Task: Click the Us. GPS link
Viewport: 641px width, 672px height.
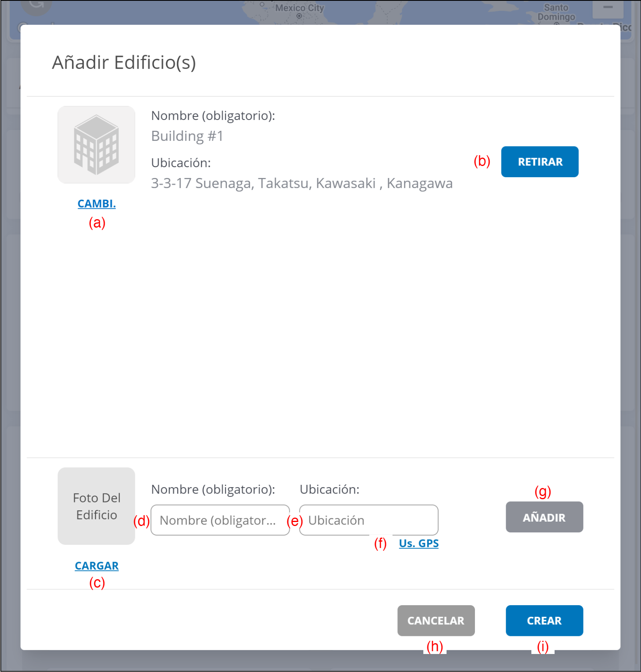Action: [419, 543]
